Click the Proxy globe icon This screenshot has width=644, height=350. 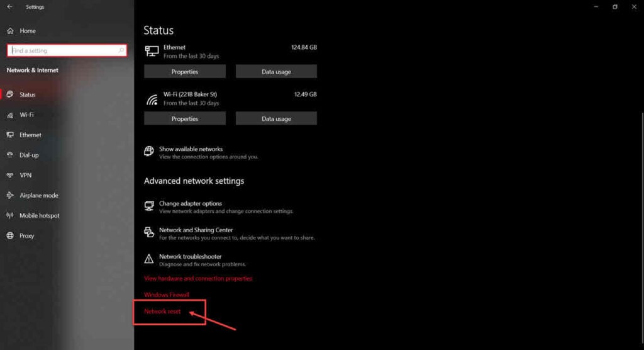tap(10, 235)
